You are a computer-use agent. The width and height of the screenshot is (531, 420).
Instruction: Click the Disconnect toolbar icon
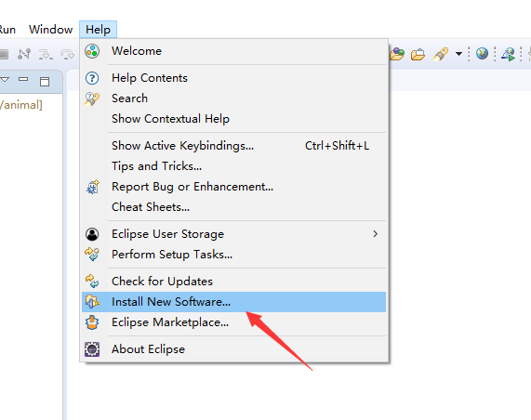[x=24, y=54]
